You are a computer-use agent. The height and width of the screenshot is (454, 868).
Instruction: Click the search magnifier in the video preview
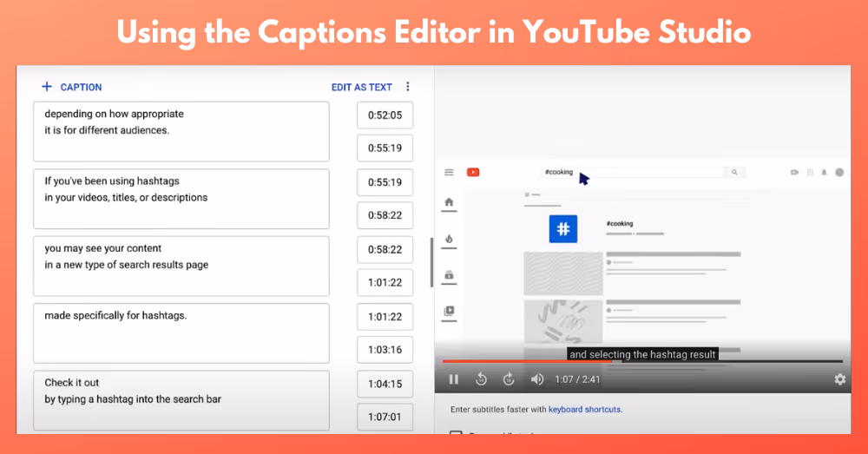pos(734,172)
